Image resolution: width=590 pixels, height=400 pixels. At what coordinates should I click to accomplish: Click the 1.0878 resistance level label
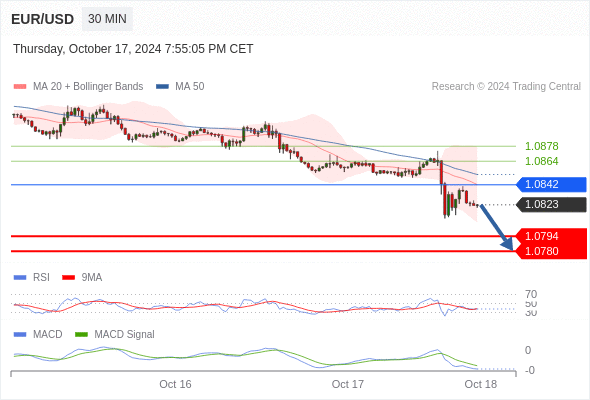(x=541, y=146)
